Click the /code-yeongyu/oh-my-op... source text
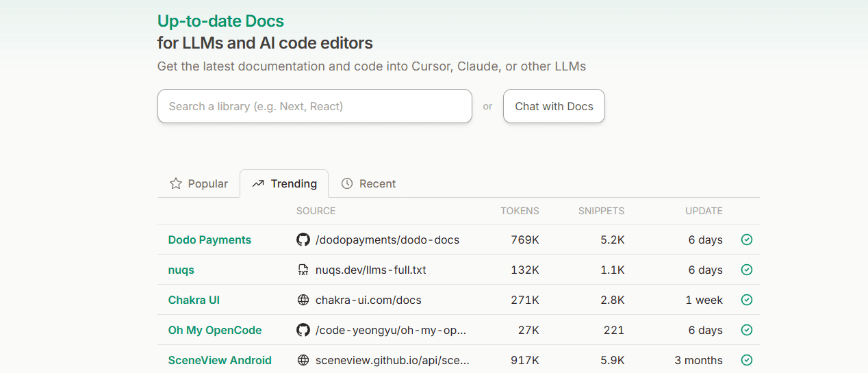The image size is (868, 373). [391, 330]
